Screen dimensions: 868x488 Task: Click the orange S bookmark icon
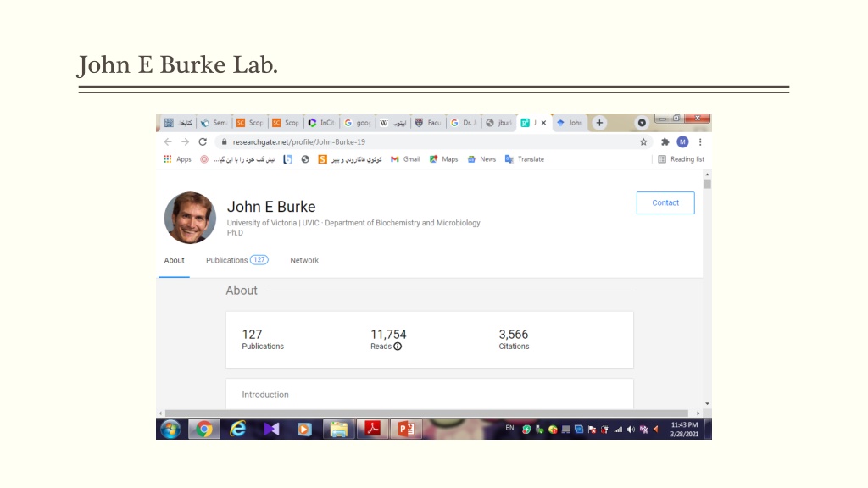point(322,159)
